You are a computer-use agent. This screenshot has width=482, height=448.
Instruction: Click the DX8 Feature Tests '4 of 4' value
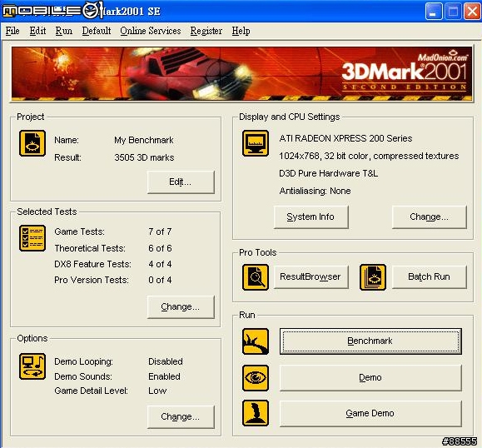point(160,264)
